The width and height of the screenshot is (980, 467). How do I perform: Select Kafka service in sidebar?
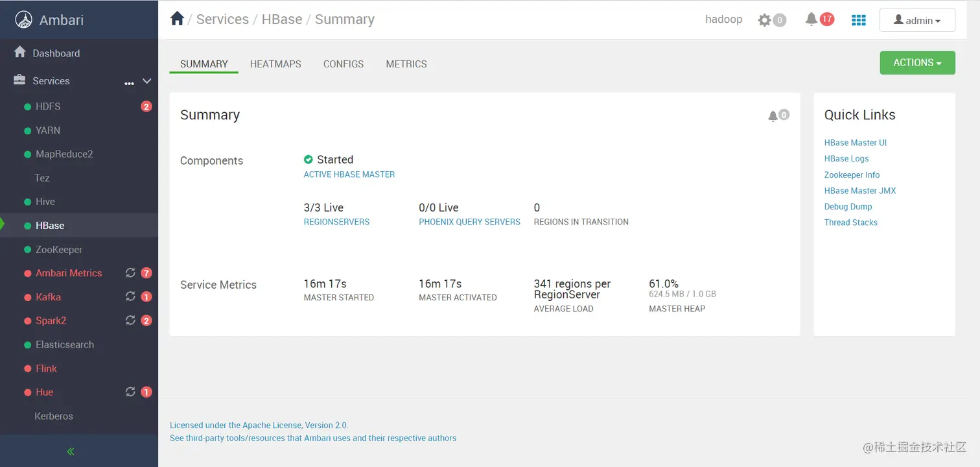click(48, 297)
